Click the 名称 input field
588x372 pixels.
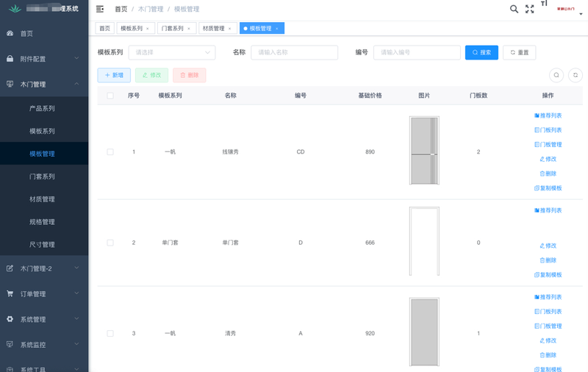point(294,53)
